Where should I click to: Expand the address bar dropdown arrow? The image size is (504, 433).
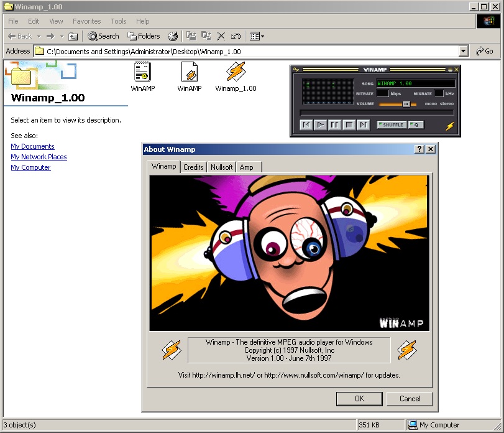pos(463,51)
